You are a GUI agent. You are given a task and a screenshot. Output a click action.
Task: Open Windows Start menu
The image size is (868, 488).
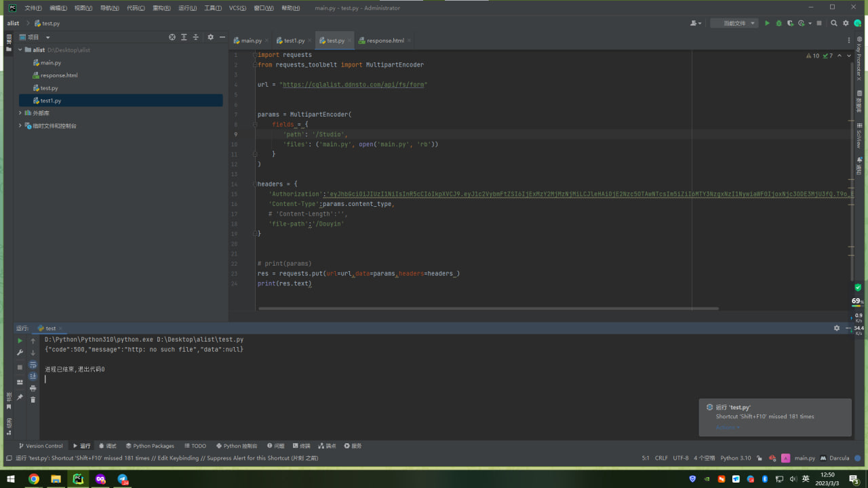11,479
